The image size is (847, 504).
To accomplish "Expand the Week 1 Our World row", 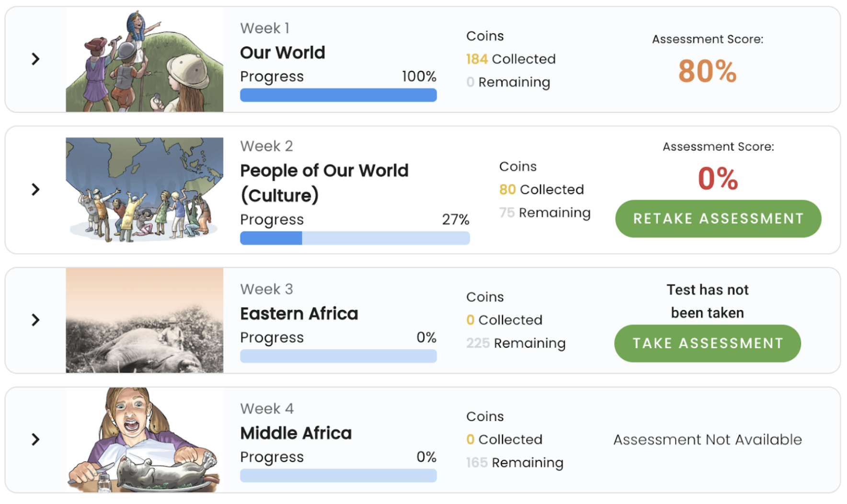I will click(x=35, y=59).
